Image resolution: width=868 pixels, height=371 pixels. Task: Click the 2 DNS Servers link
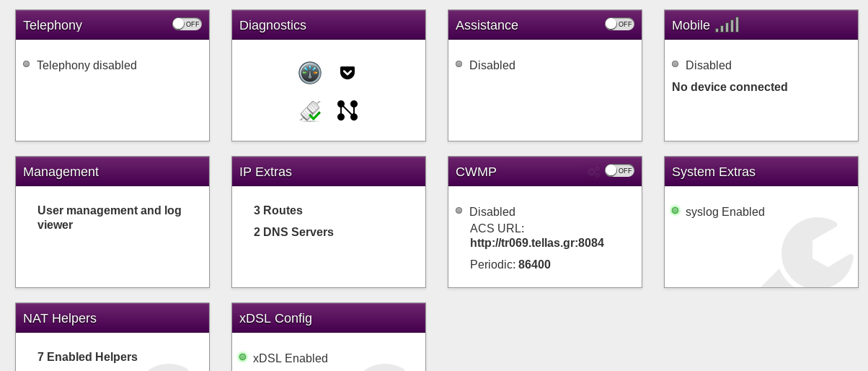(x=293, y=232)
